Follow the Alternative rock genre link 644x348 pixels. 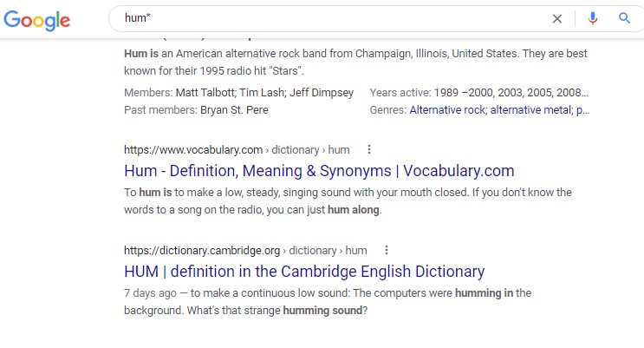tap(447, 110)
